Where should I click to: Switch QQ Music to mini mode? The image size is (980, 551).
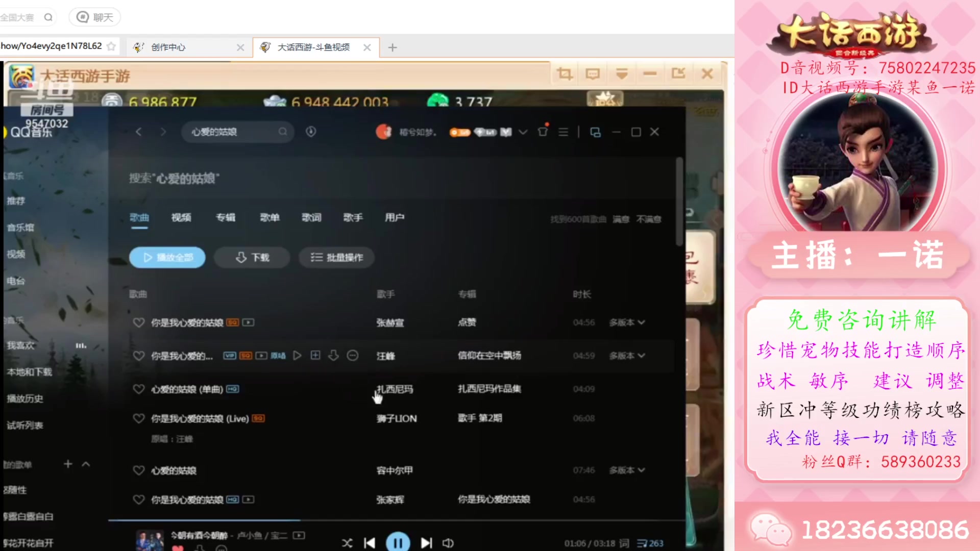(595, 132)
